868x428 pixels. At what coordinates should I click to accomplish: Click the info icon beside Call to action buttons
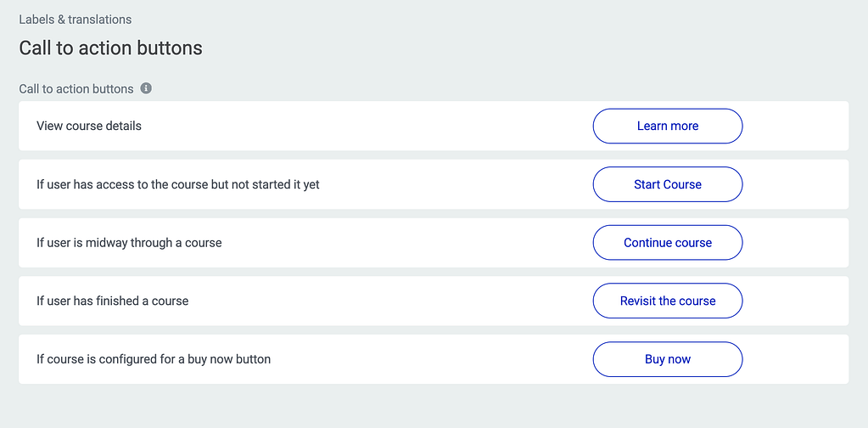pyautogui.click(x=146, y=88)
